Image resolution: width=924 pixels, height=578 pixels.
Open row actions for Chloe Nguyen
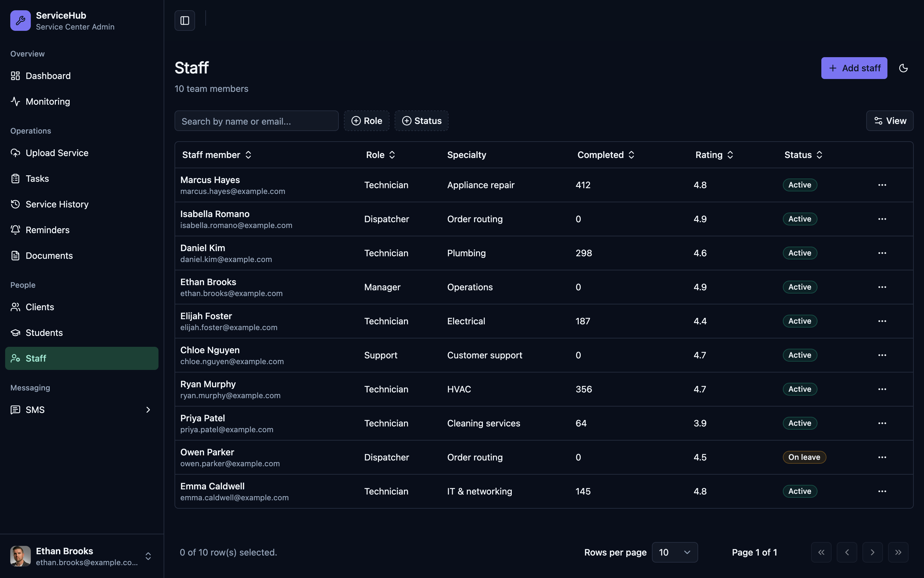pos(882,355)
